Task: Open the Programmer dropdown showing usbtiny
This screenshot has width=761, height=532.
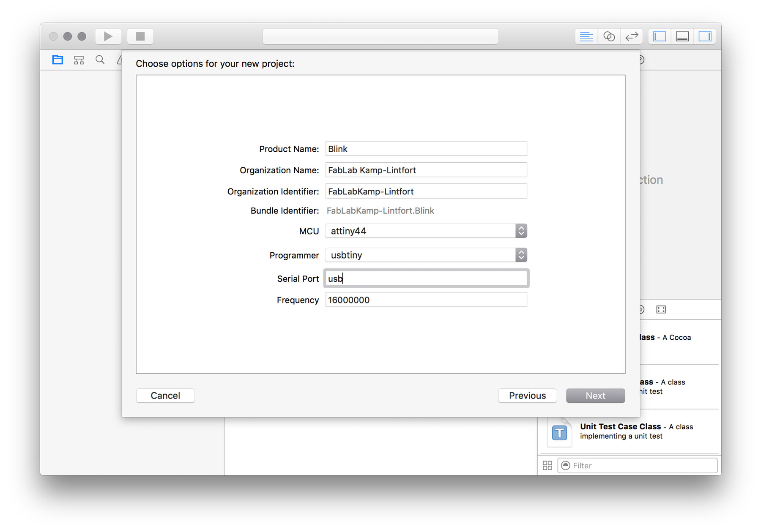Action: (426, 255)
